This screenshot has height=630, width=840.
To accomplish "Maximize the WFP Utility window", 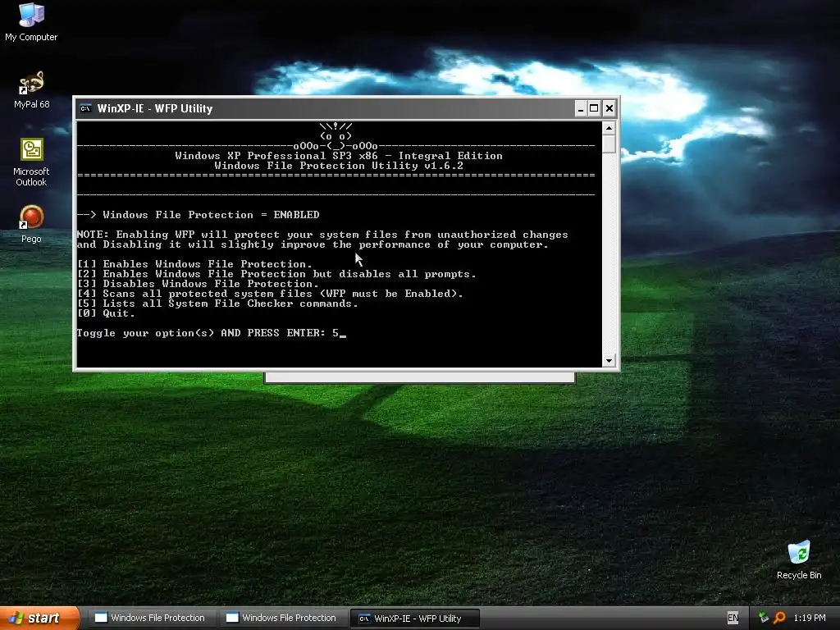I will (594, 109).
